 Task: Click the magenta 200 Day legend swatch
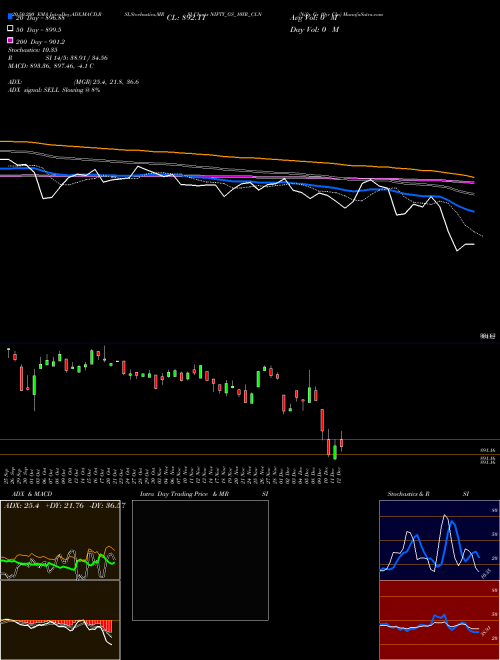(x=11, y=40)
